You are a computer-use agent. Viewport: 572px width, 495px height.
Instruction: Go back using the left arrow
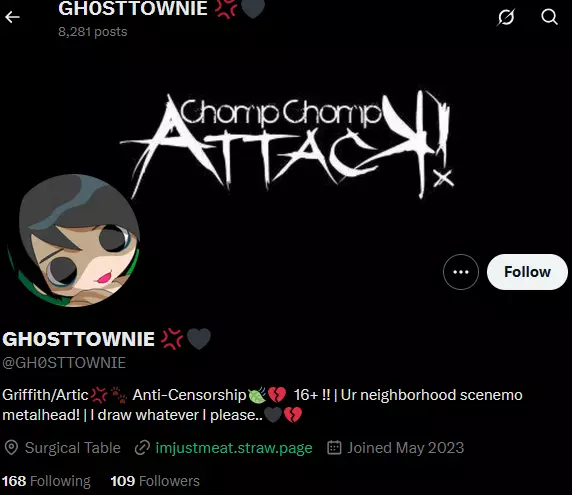[x=12, y=17]
